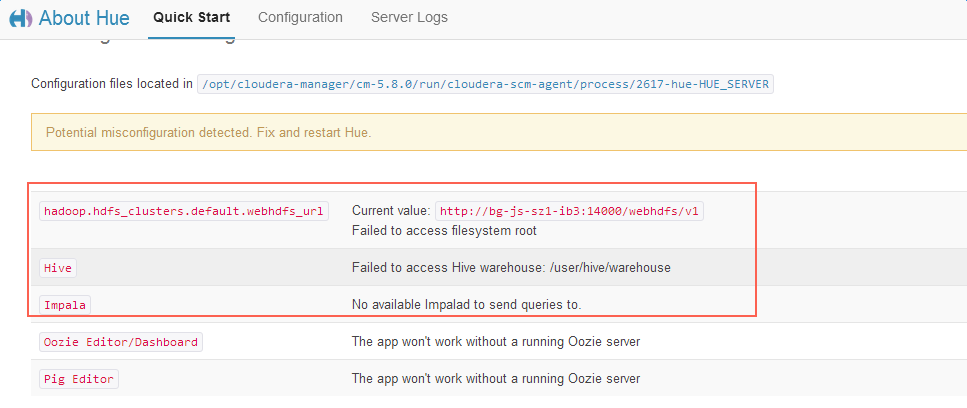Select the Oozie Editor/Dashboard label
The image size is (967, 408).
coord(120,342)
